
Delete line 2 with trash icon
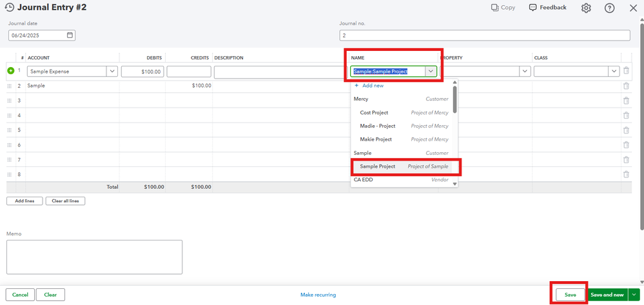click(x=626, y=86)
